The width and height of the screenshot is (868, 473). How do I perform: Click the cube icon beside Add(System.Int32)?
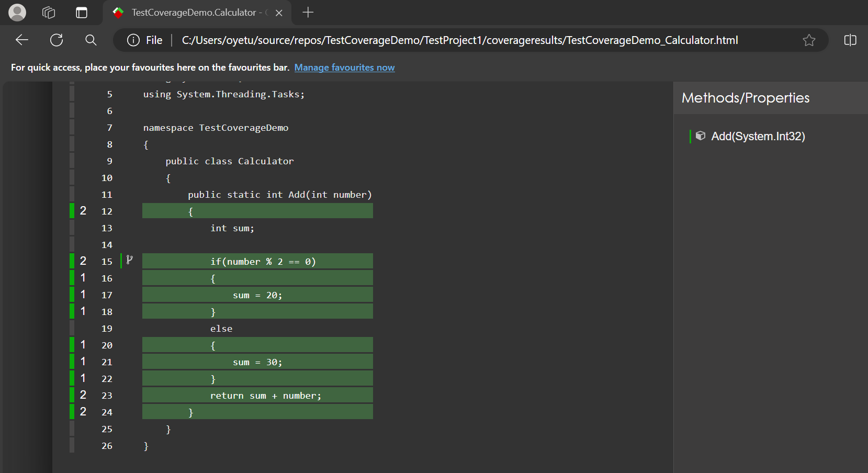(x=701, y=136)
